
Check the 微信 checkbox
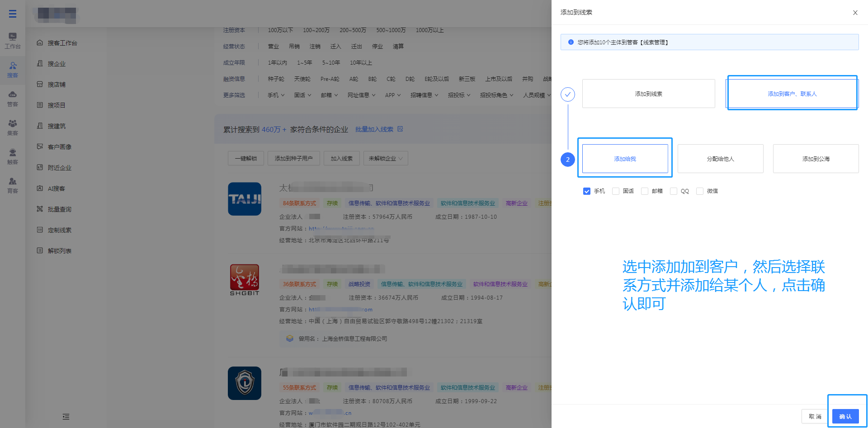(x=700, y=191)
